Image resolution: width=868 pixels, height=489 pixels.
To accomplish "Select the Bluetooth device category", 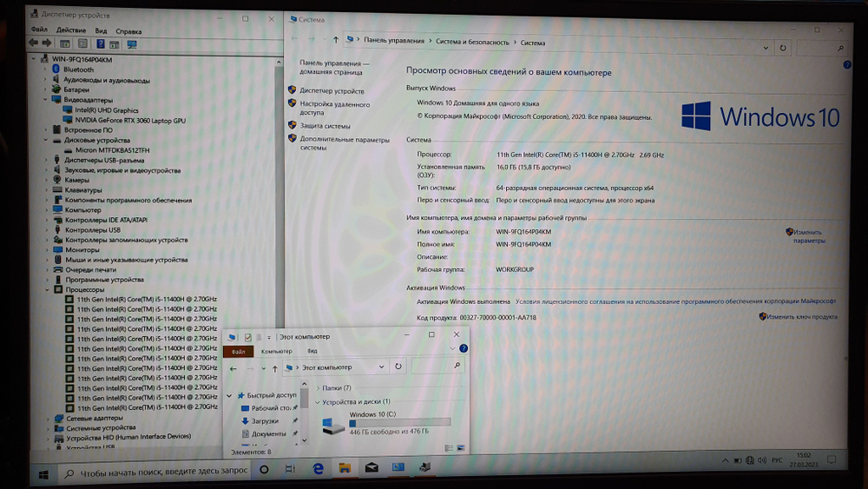I will point(78,69).
